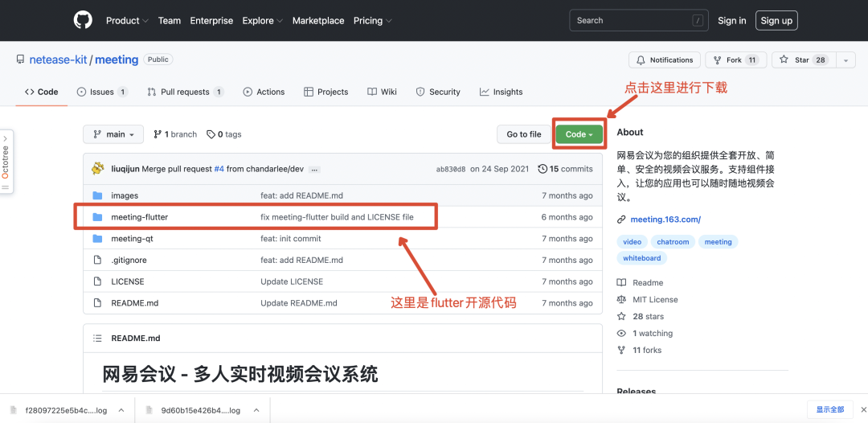This screenshot has height=423, width=868.
Task: Click the Sign in link
Action: 732,20
